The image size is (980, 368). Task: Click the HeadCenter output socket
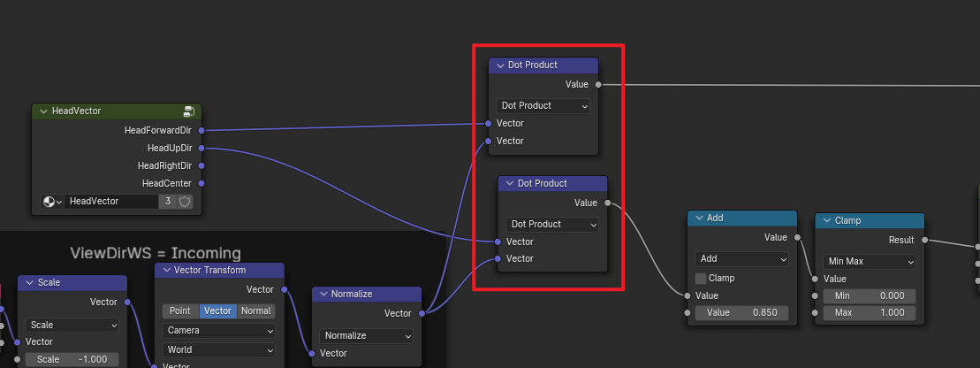point(201,183)
